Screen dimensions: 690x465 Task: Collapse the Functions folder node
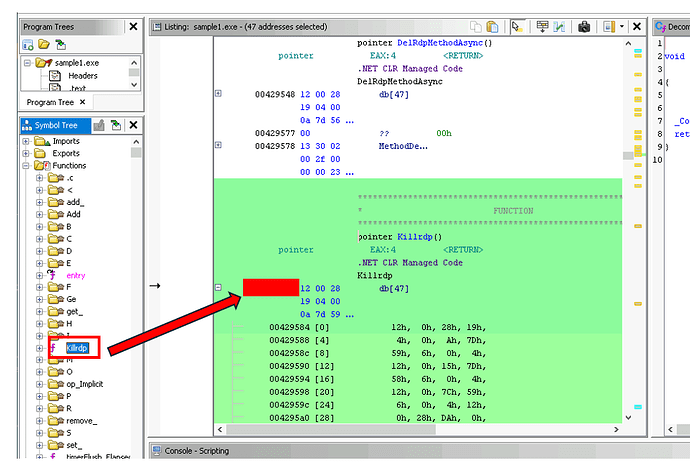[27, 166]
